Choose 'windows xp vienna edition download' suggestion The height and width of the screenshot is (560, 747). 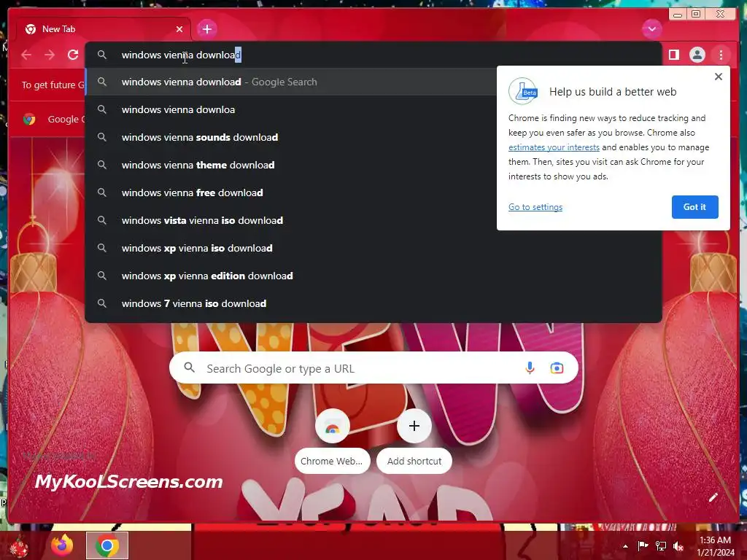coord(373,276)
